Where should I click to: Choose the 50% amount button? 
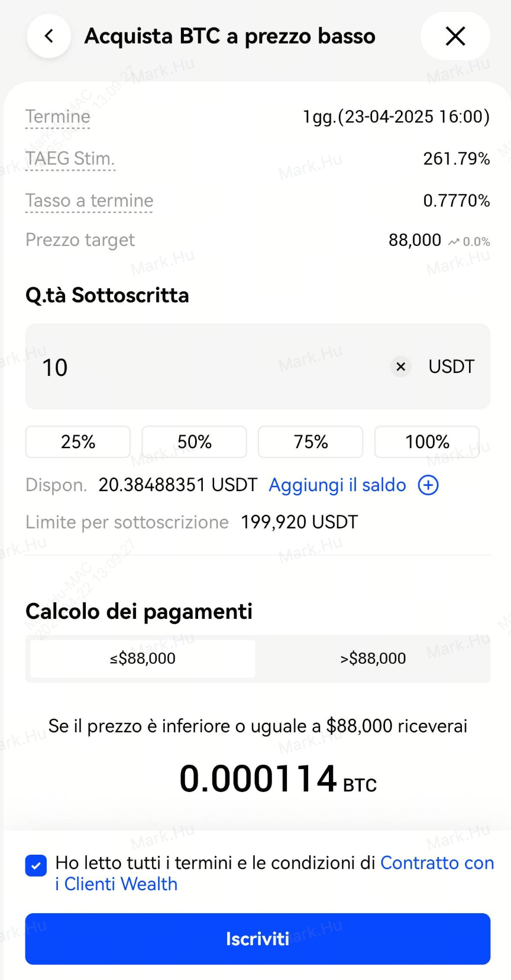click(x=194, y=442)
